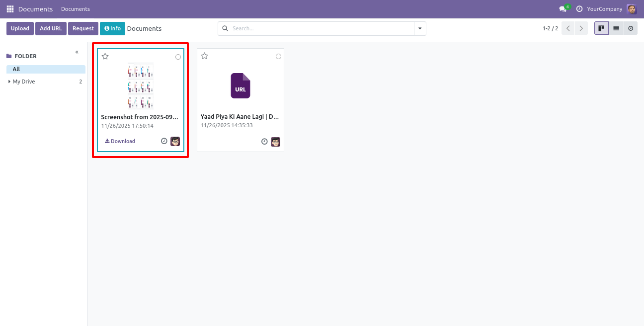
Task: Select the Yaad Piya document radio circle
Action: point(278,57)
